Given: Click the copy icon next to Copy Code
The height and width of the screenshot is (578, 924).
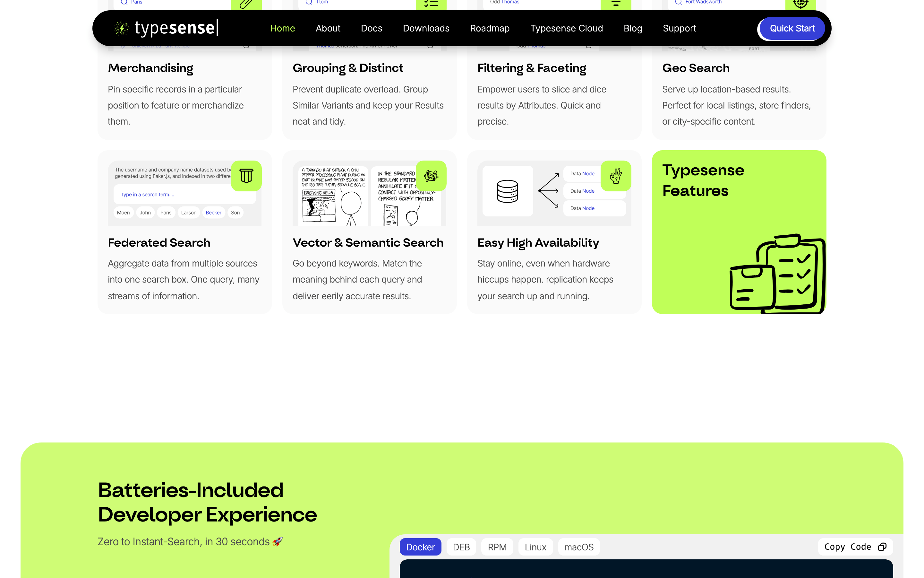Looking at the screenshot, I should click(882, 547).
